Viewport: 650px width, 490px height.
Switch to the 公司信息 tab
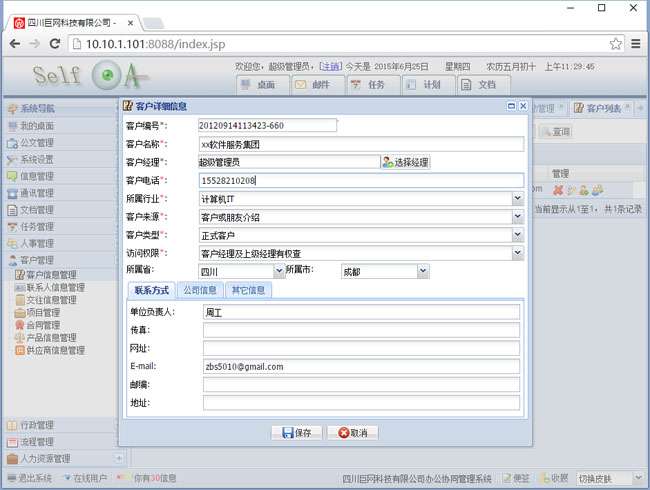[199, 291]
